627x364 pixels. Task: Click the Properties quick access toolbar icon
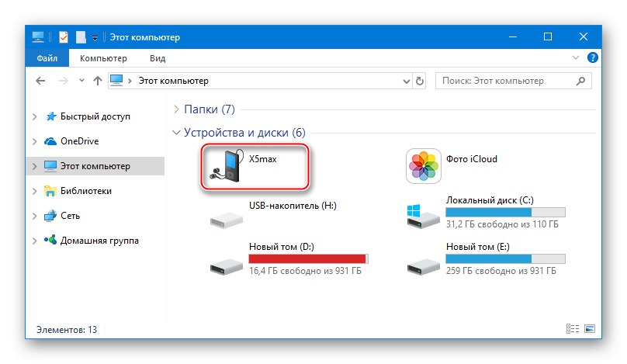[64, 37]
